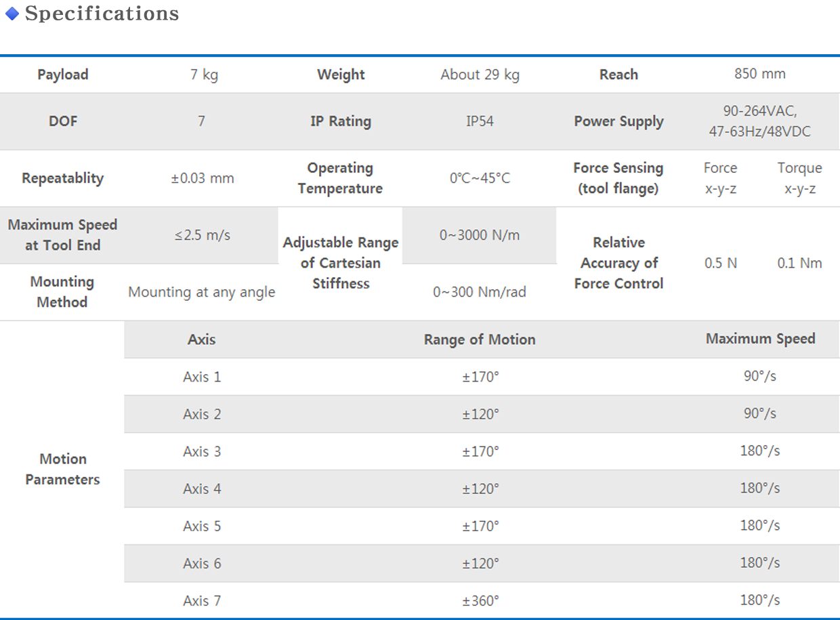840x620 pixels.
Task: Click the 7 kg payload value
Action: click(204, 75)
